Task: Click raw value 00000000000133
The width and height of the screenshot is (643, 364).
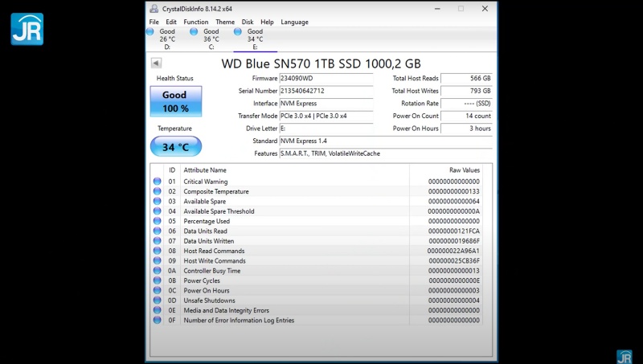Action: (x=454, y=191)
